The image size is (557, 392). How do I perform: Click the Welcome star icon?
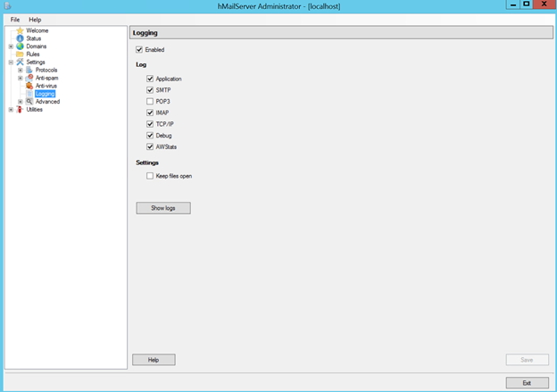21,30
